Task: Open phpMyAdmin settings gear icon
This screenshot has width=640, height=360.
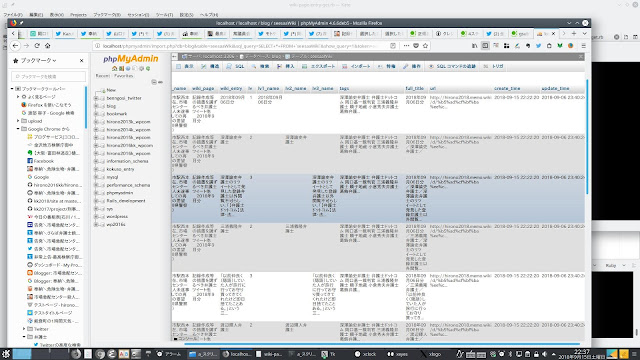Action: coord(142,69)
